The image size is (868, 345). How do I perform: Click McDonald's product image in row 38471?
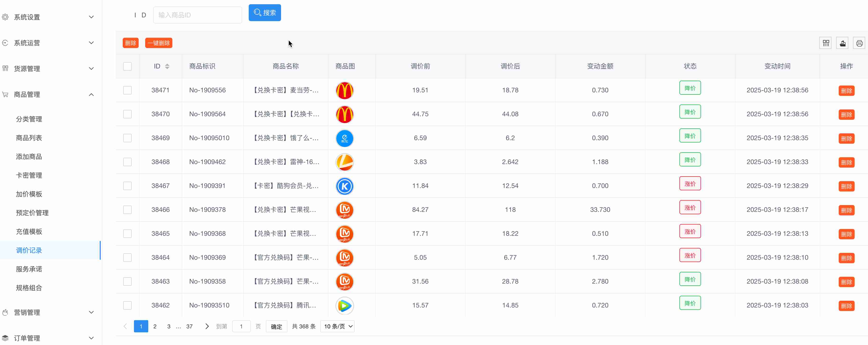tap(344, 90)
